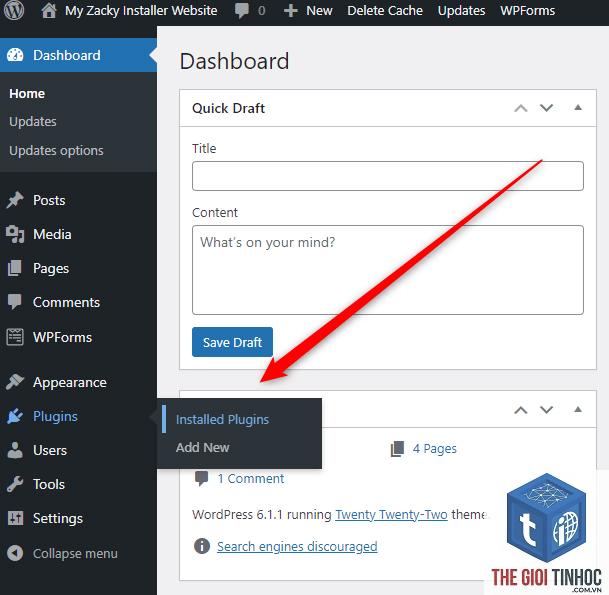This screenshot has width=609, height=595.
Task: Open Home under Dashboard
Action: click(27, 94)
